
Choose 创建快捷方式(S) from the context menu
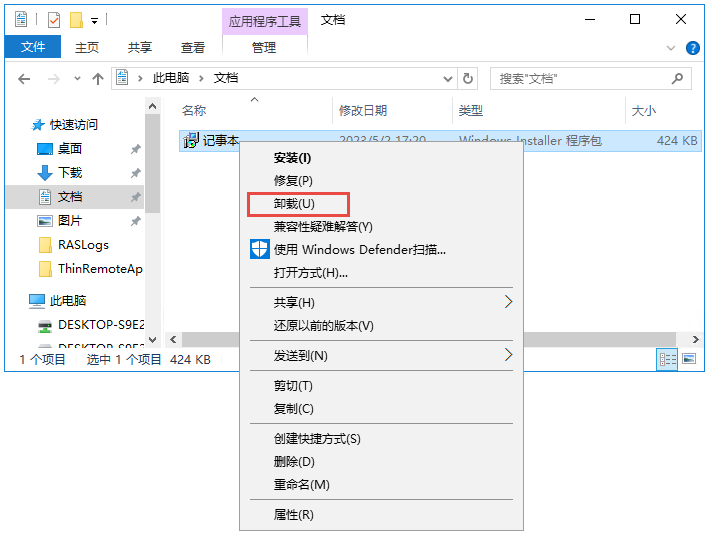coord(381,439)
